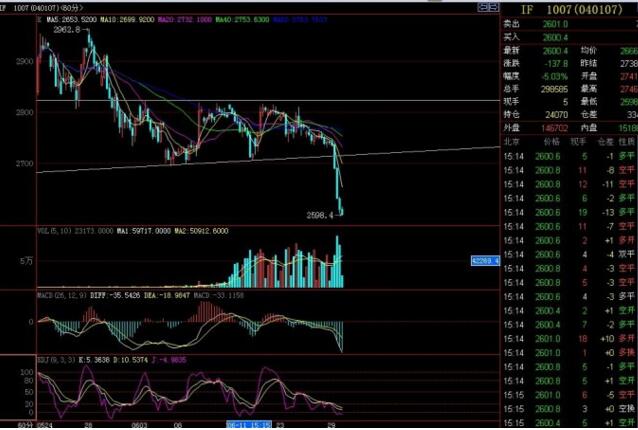638x430 pixels.
Task: Click the 2962.8 peak price label
Action: click(66, 30)
